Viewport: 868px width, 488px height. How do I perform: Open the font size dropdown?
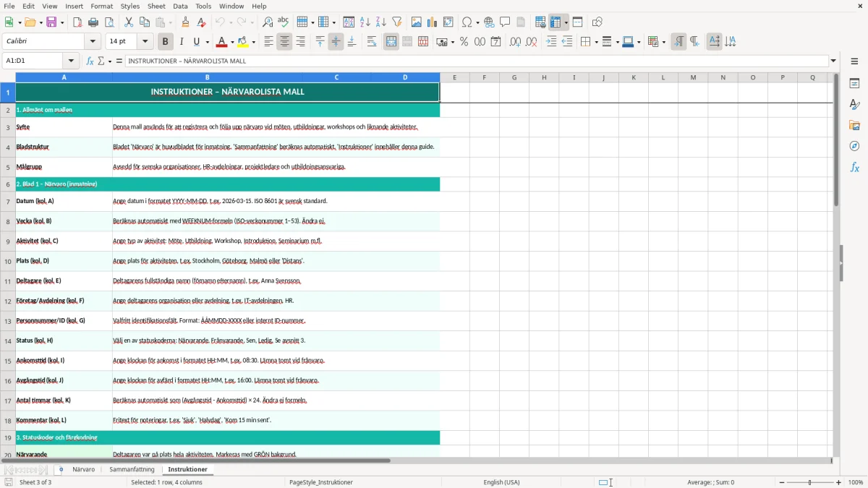coord(145,42)
